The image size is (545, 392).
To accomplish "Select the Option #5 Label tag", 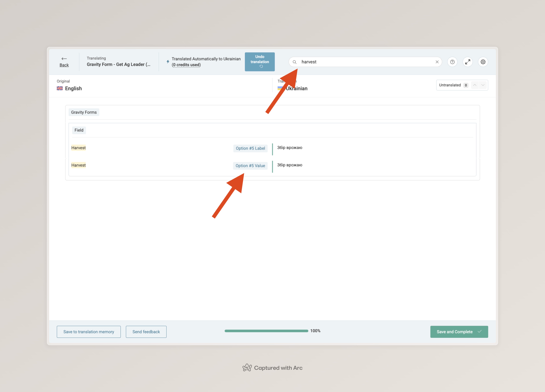I will pyautogui.click(x=250, y=148).
